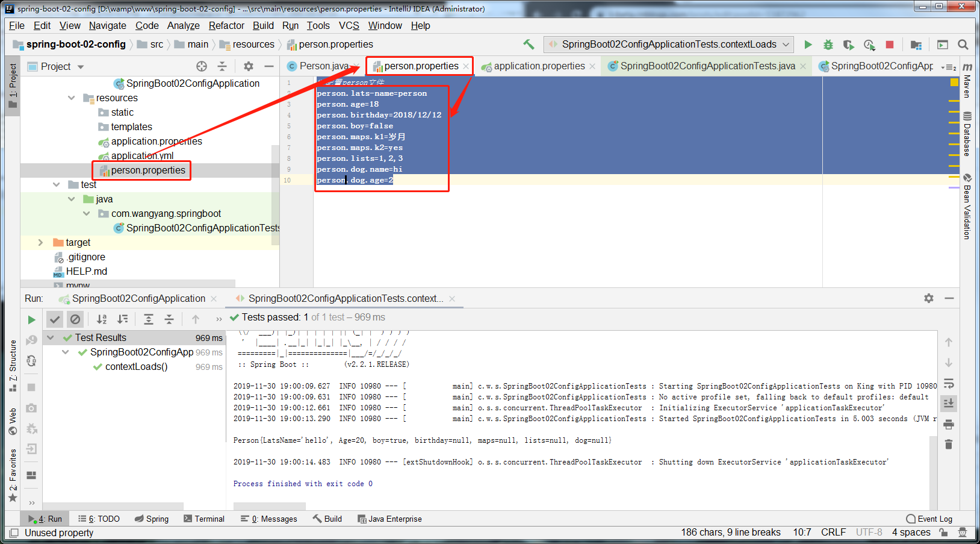Screen dimensions: 980x544
Task: Sort test results alphabetically
Action: [102, 319]
